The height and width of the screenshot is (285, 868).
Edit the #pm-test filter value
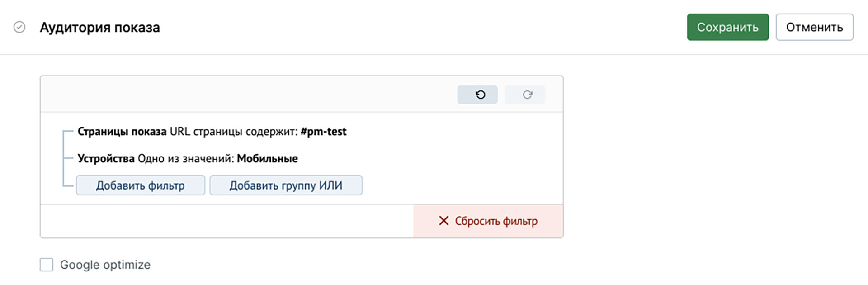[x=324, y=132]
